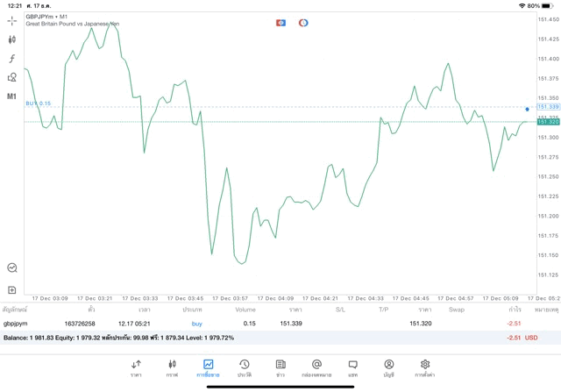
Task: Switch to the Chart tab in bottom bar
Action: (x=172, y=367)
